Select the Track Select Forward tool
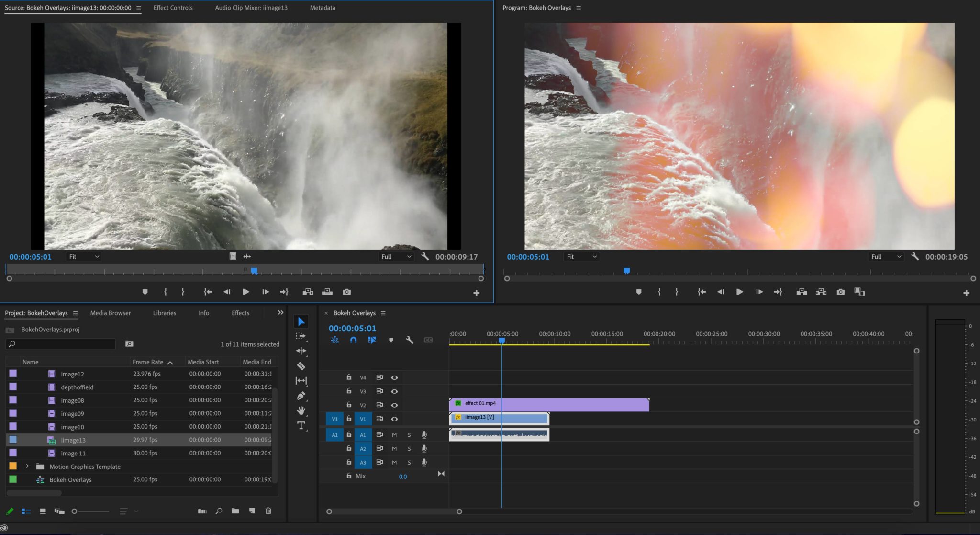Screen dimensions: 980x535 coord(301,336)
